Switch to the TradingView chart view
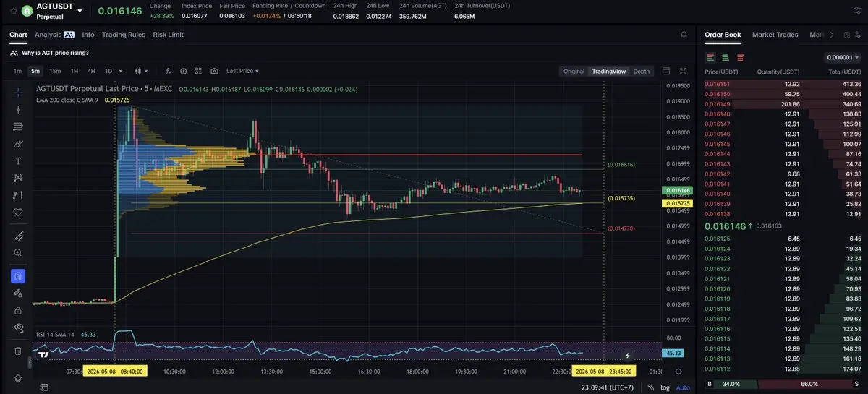The image size is (868, 394). (608, 71)
